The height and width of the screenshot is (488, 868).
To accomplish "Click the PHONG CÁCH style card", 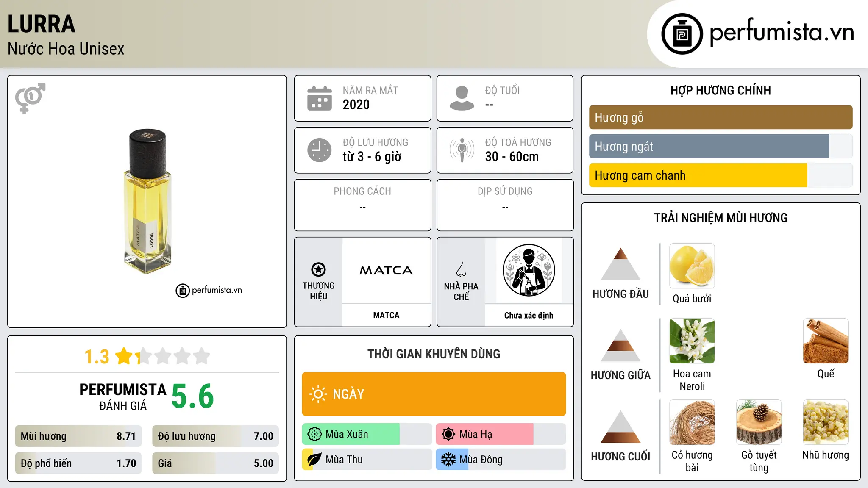I will (362, 205).
